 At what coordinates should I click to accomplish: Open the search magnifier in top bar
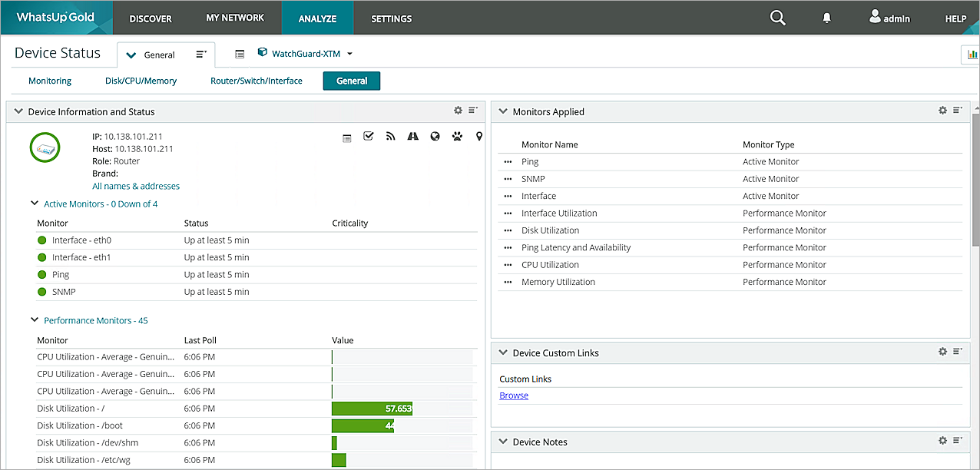[777, 18]
